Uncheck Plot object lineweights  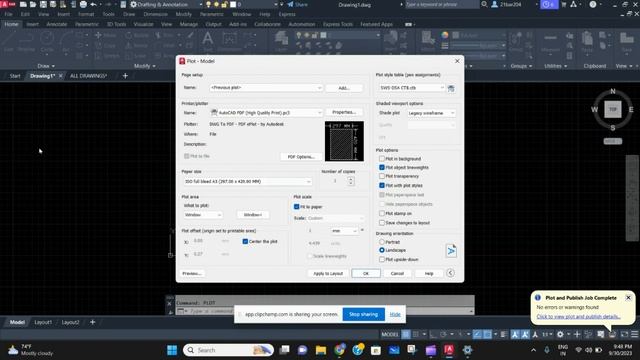click(382, 167)
